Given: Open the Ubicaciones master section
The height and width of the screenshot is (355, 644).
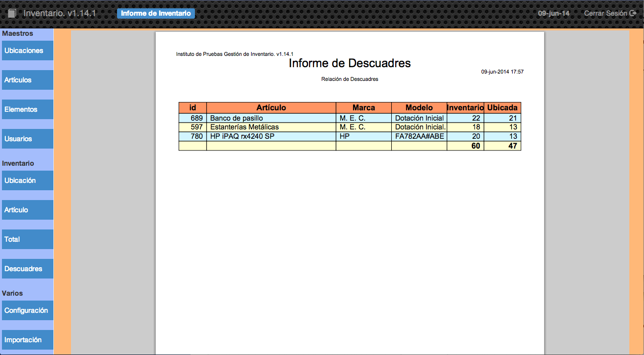Looking at the screenshot, I should [x=27, y=51].
